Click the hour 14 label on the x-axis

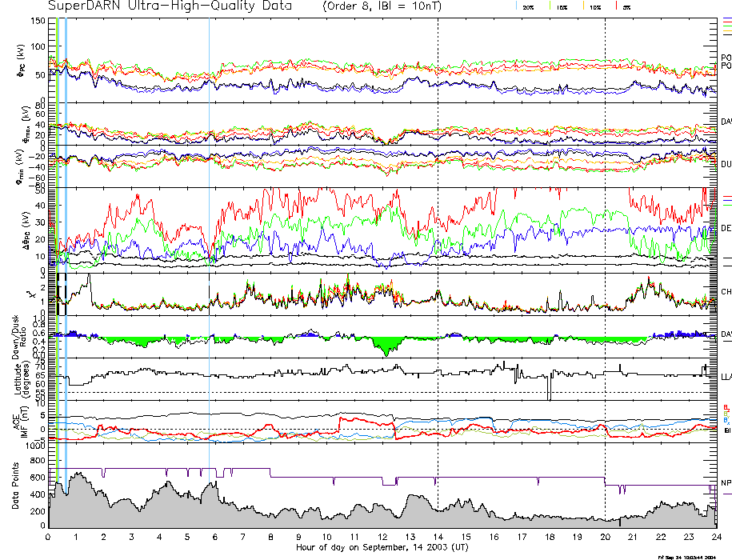click(438, 537)
